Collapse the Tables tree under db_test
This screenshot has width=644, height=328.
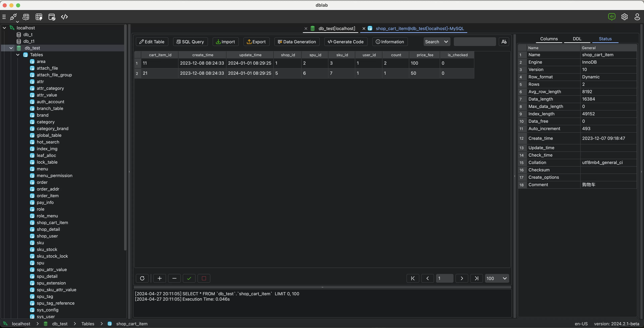(18, 55)
